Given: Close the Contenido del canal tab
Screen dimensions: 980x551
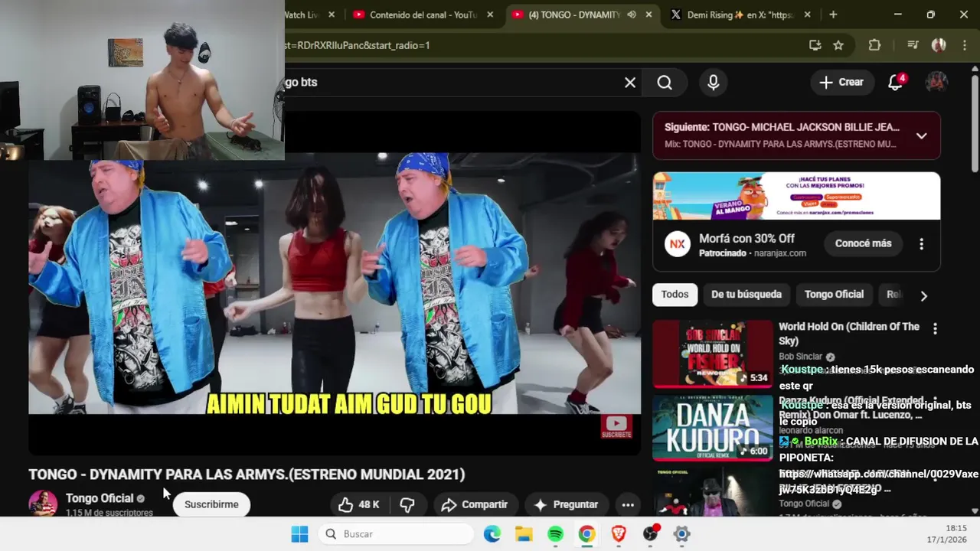Looking at the screenshot, I should 491,15.
